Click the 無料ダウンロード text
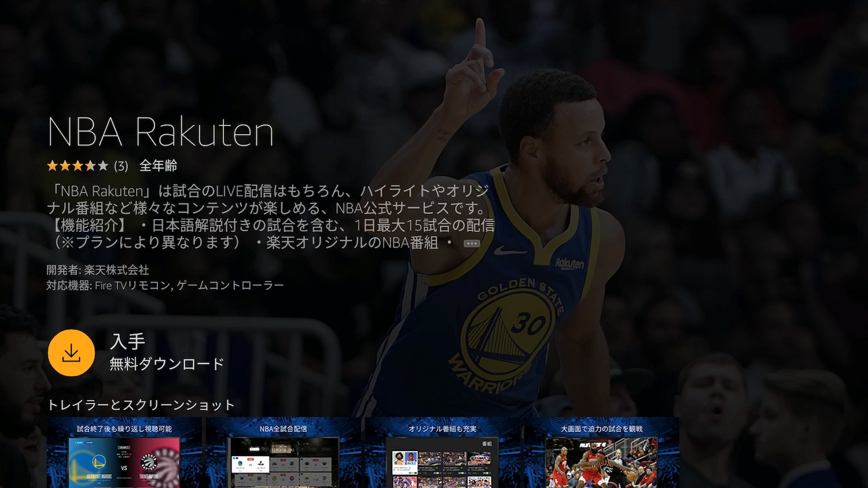868x488 pixels. tap(167, 364)
